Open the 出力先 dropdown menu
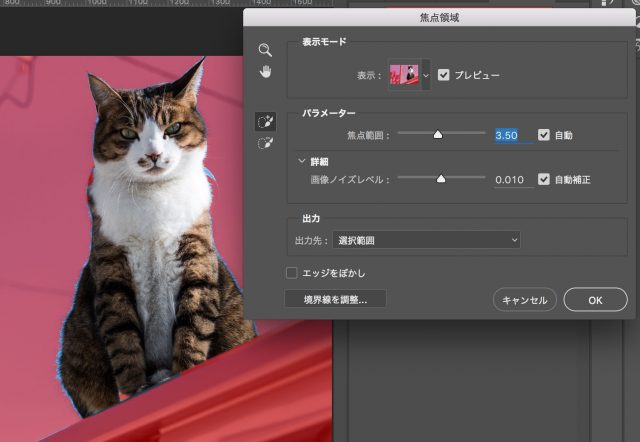Viewport: 640px width, 442px height. [427, 240]
